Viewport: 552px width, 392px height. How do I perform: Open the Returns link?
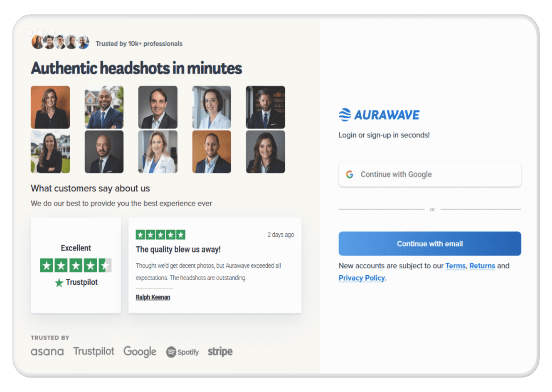point(482,266)
